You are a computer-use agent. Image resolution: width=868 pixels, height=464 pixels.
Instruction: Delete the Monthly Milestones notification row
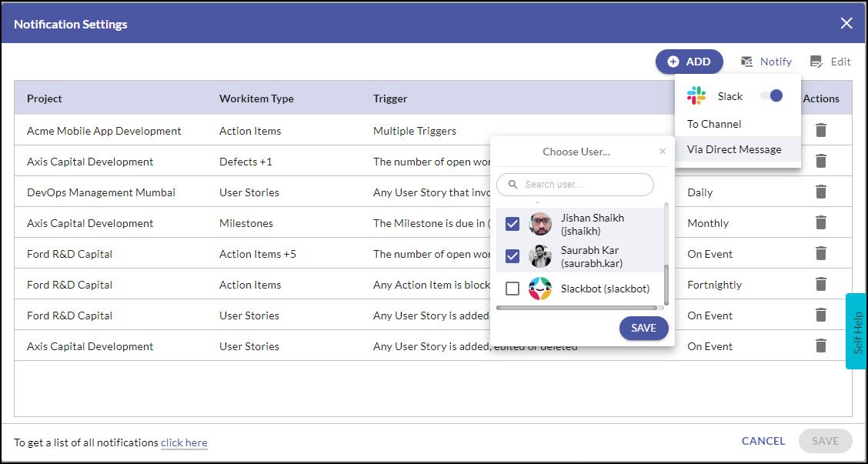[821, 223]
